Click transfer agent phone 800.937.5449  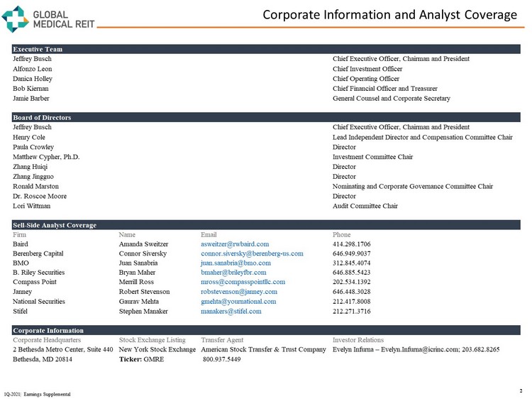[x=221, y=359]
